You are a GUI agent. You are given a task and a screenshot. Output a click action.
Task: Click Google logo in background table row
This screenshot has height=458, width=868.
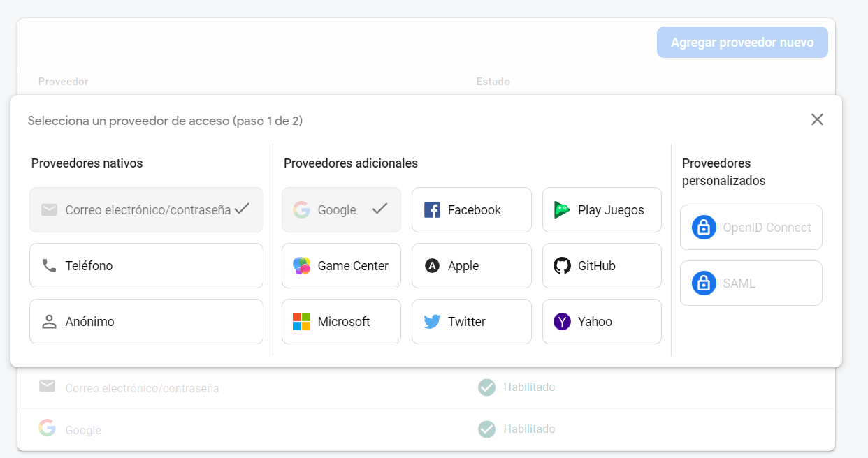47,428
